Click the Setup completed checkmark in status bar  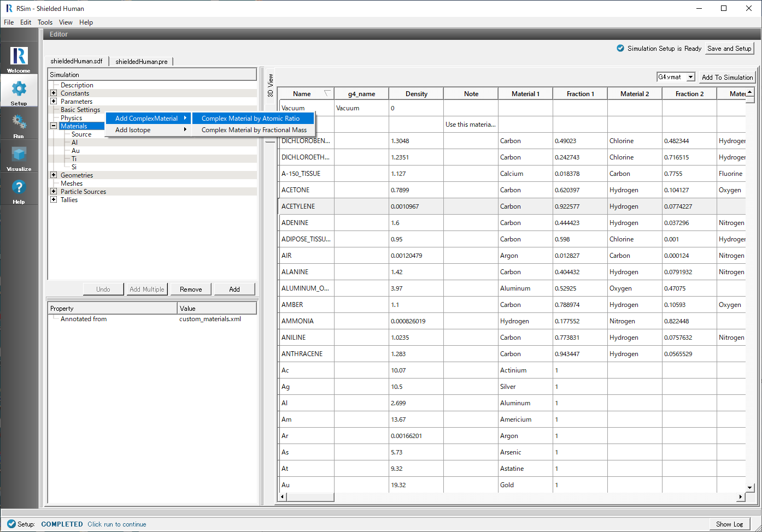11,524
